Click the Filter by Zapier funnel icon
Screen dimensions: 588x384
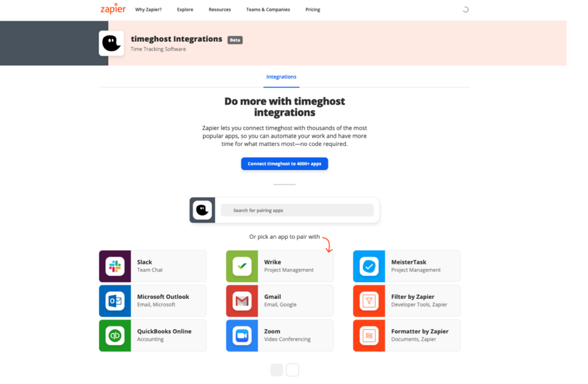coord(369,301)
